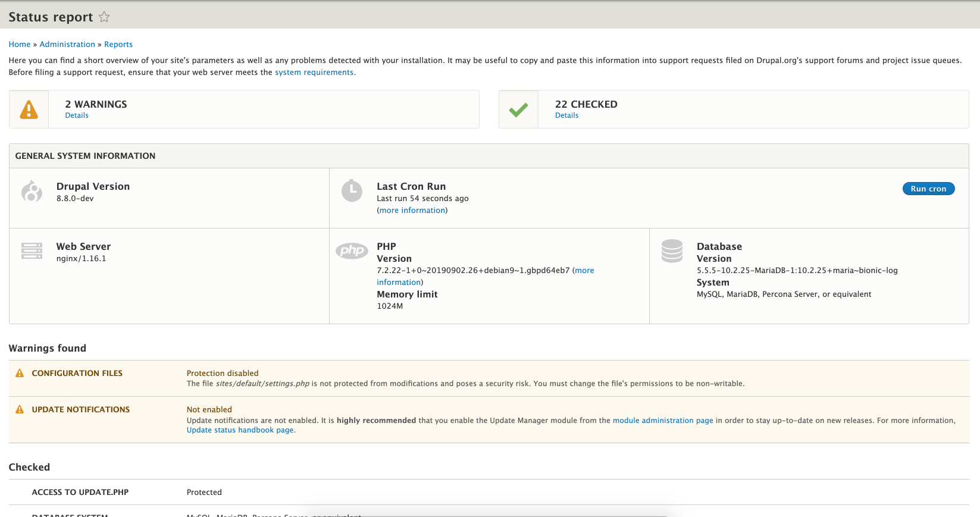The height and width of the screenshot is (517, 980).
Task: Click the server icon beside Web Server
Action: pos(32,250)
